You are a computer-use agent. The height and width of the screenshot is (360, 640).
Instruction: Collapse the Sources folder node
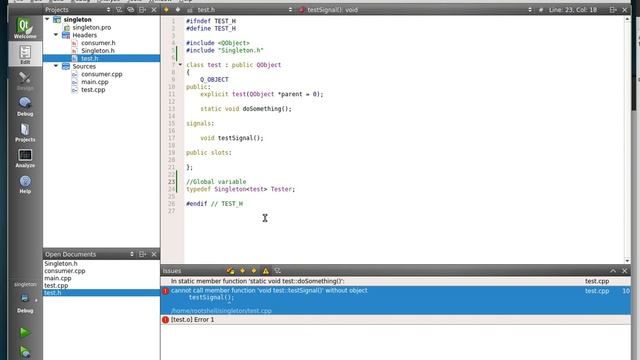[x=56, y=66]
